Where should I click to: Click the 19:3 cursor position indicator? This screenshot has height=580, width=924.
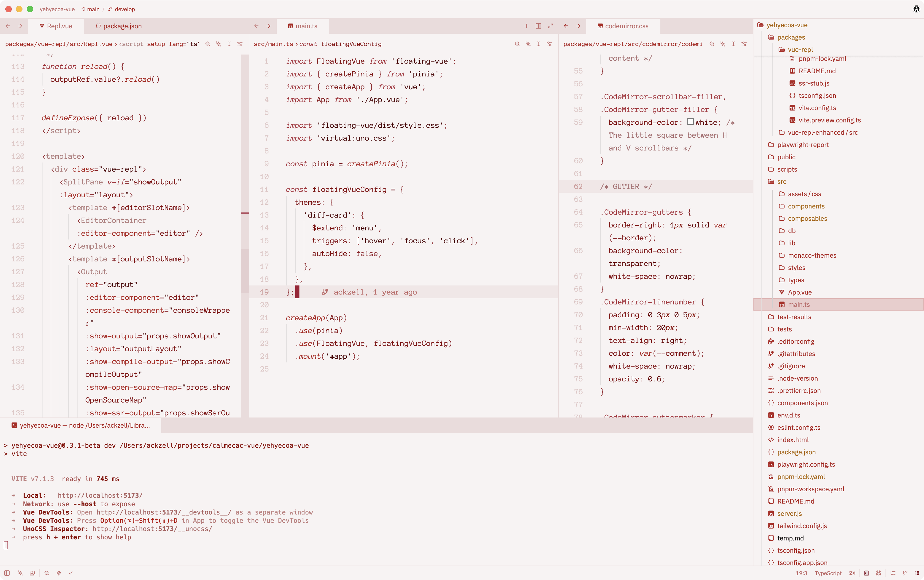[x=801, y=573]
